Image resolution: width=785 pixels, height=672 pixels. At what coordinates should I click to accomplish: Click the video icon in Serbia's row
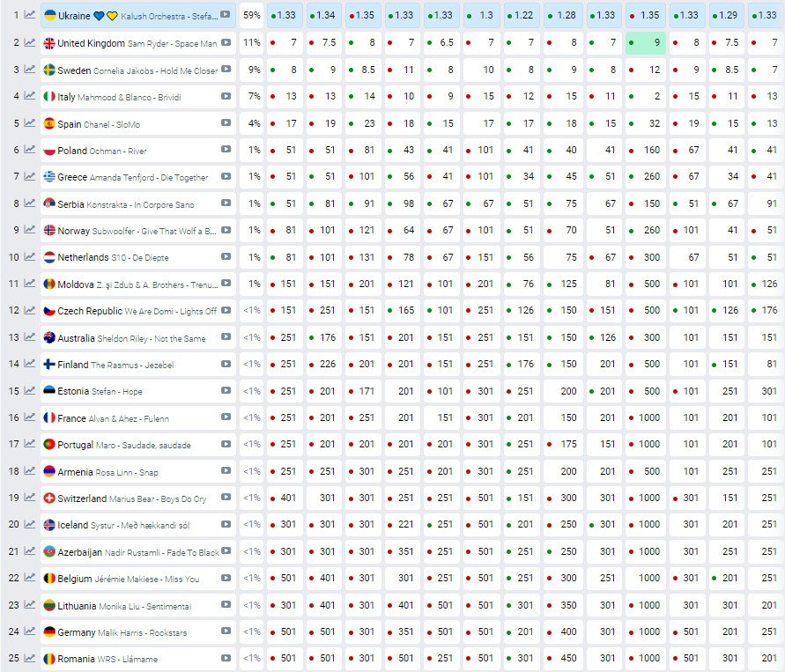(x=226, y=203)
